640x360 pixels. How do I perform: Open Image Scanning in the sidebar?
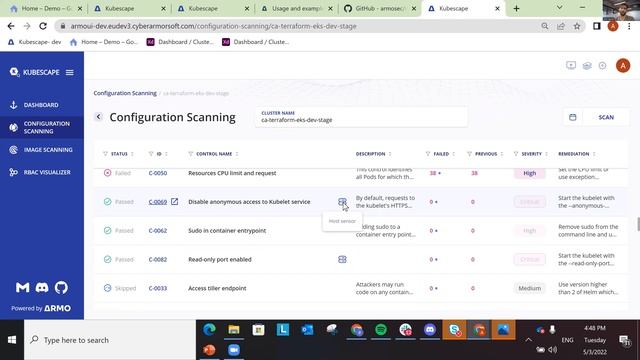42,150
